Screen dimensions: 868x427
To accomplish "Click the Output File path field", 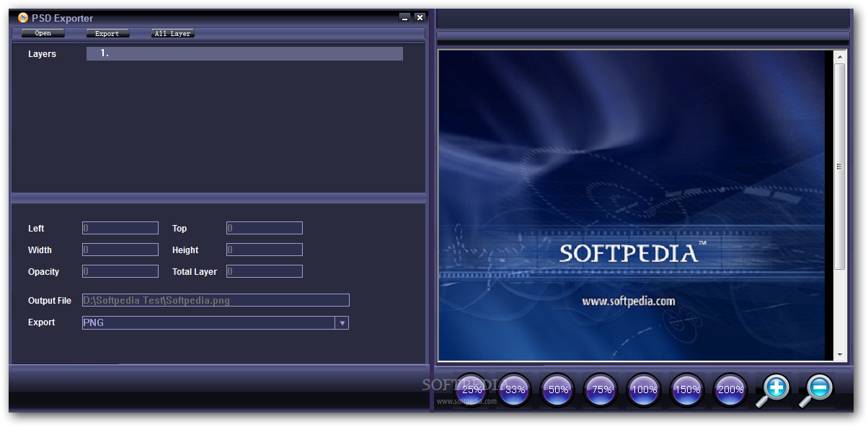I will point(216,300).
